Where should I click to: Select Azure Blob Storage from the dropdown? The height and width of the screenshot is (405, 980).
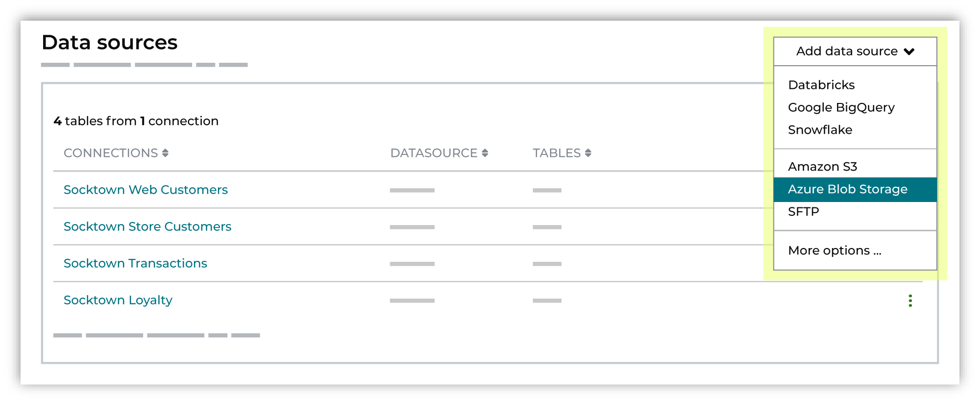tap(848, 189)
